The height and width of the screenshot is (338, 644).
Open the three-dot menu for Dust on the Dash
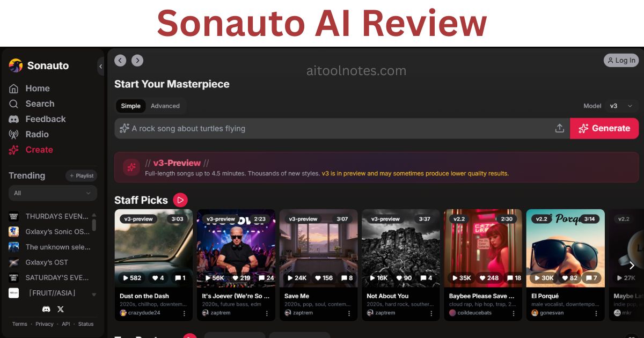pyautogui.click(x=184, y=313)
